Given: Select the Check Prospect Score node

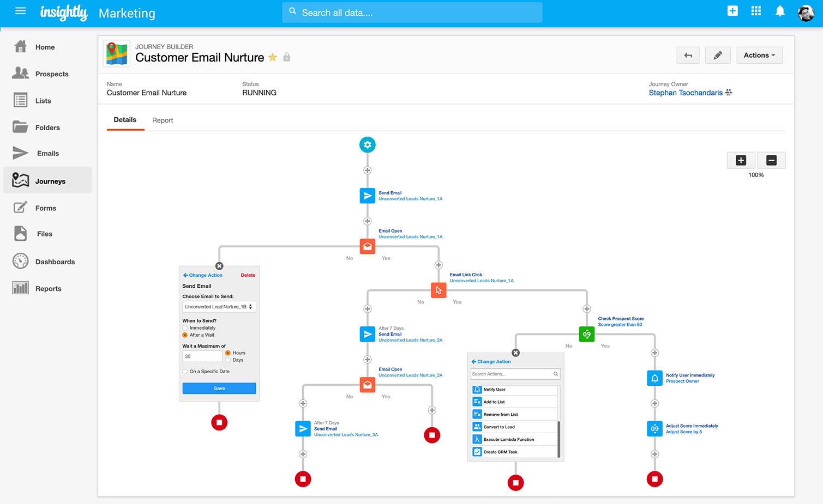Looking at the screenshot, I should tap(586, 334).
